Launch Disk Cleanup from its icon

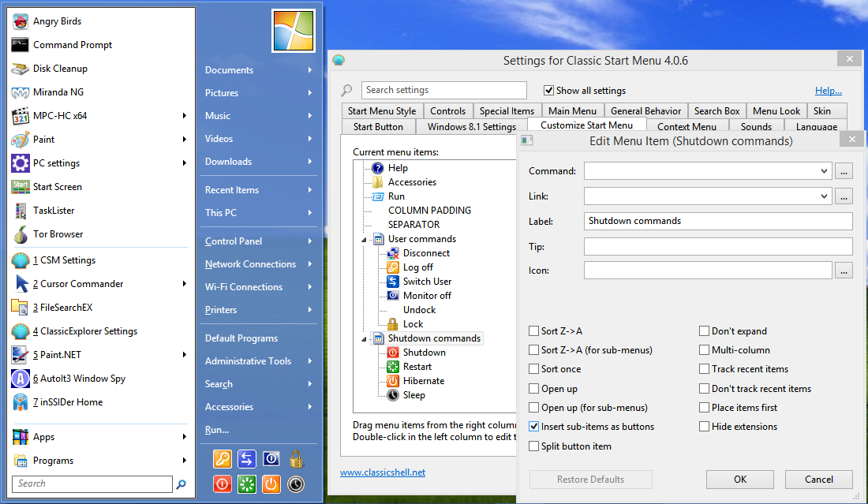(21, 69)
